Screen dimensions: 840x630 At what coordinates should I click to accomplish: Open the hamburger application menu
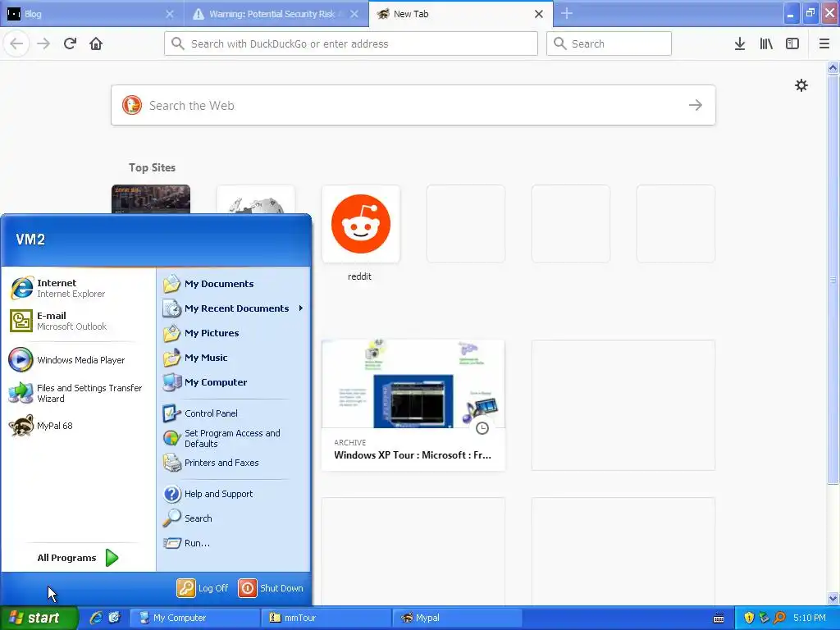[824, 43]
